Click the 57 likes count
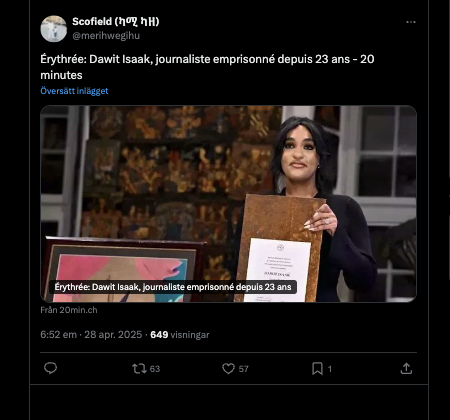Image resolution: width=450 pixels, height=420 pixels. [244, 369]
